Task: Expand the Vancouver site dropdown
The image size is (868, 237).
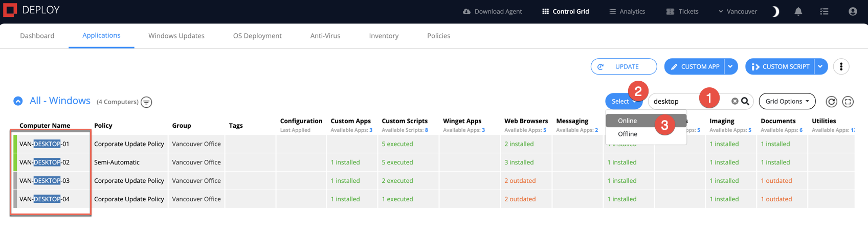Action: (x=738, y=11)
